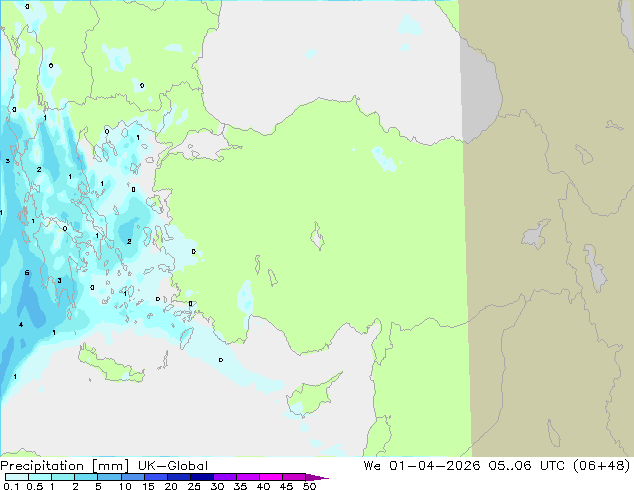Click the legend tick label '40'
Screen dimensions: 634x490
[263, 486]
